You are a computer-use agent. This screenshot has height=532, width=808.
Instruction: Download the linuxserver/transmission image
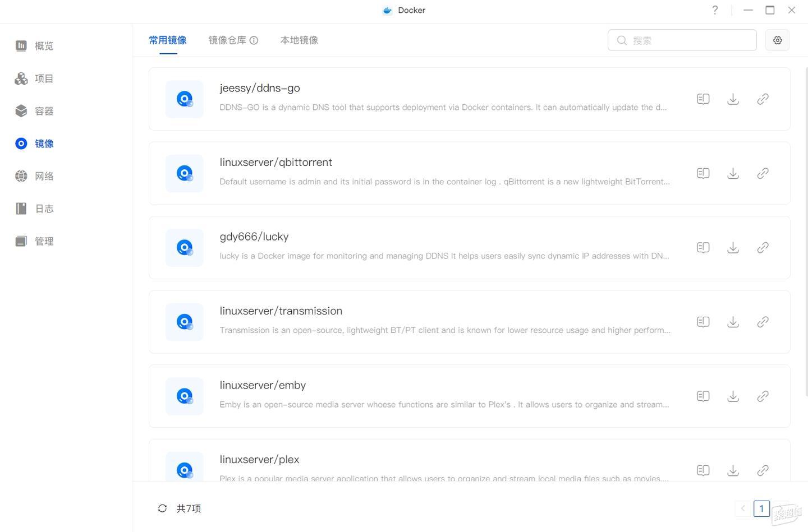click(x=733, y=322)
